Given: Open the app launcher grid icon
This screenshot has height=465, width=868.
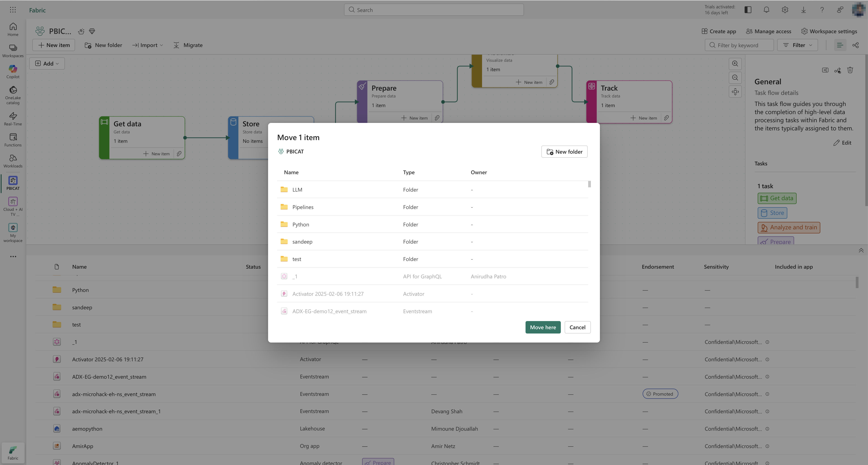Looking at the screenshot, I should pyautogui.click(x=13, y=10).
